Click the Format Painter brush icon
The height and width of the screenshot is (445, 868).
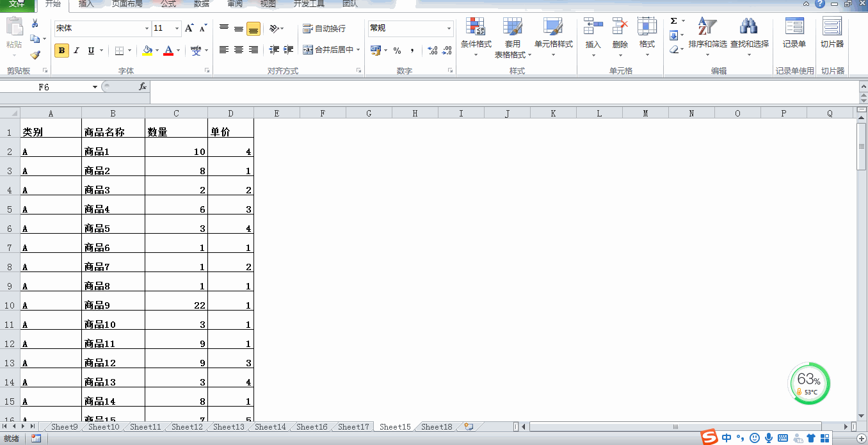[x=35, y=56]
